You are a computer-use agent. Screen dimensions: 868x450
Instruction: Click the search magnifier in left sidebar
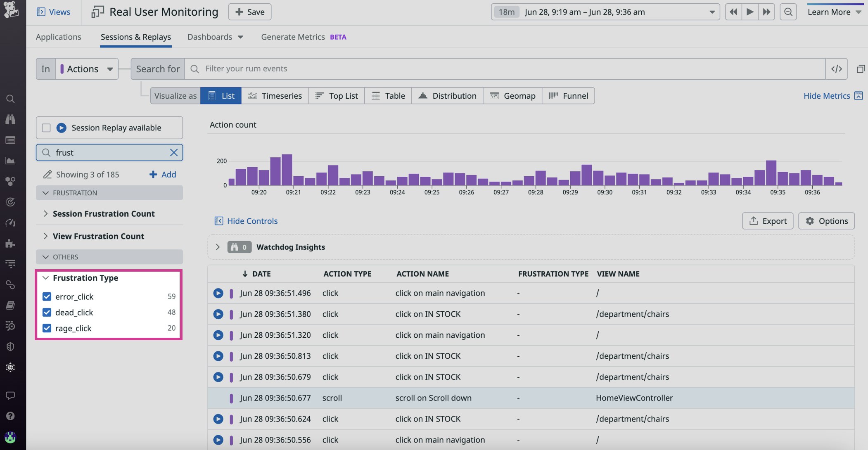coord(10,99)
